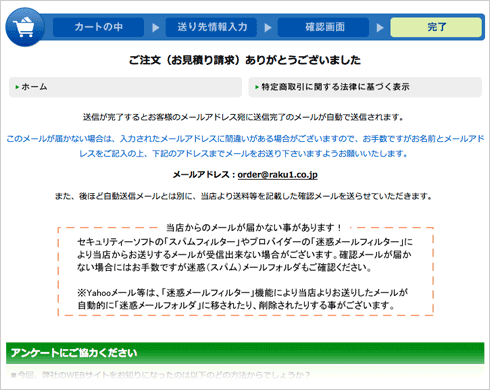The width and height of the screenshot is (490, 390).
Task: Click arrow after 送り先情報入力 step
Action: pyautogui.click(x=268, y=28)
